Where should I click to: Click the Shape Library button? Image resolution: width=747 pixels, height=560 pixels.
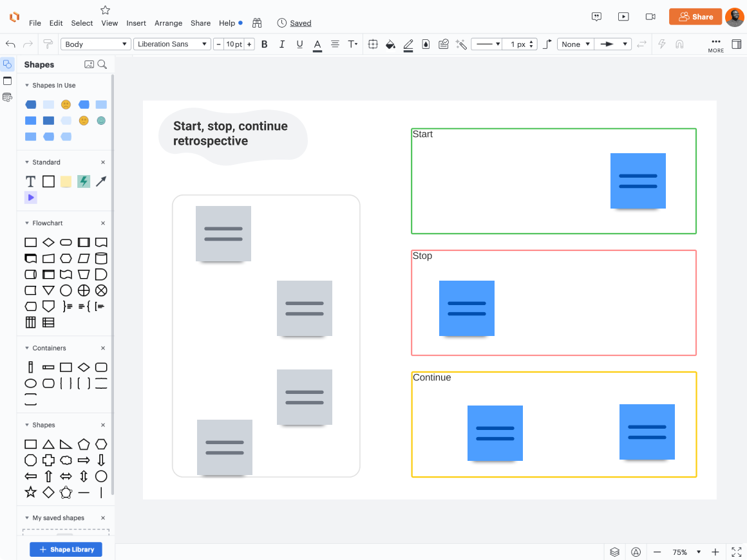66,549
